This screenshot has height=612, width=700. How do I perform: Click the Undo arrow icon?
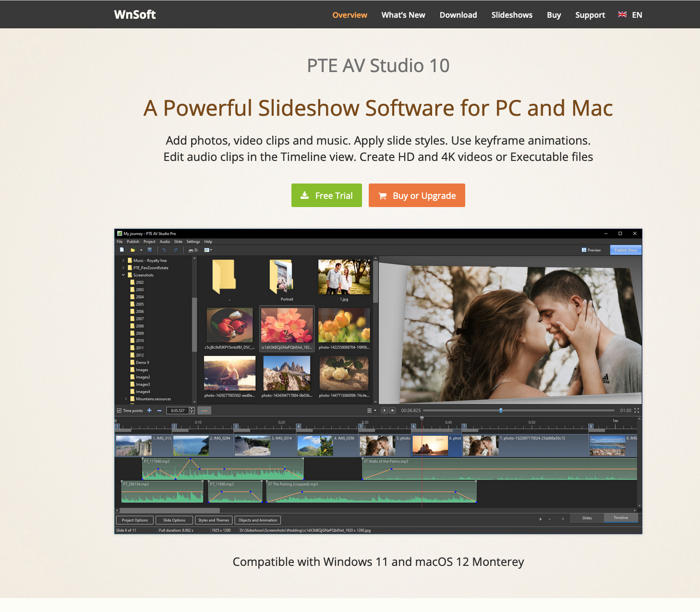coord(164,250)
